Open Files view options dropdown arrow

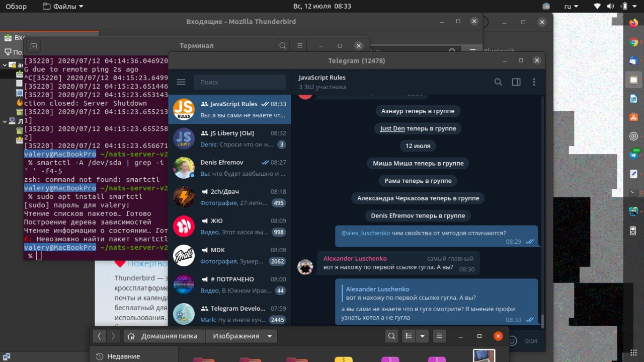click(x=422, y=336)
